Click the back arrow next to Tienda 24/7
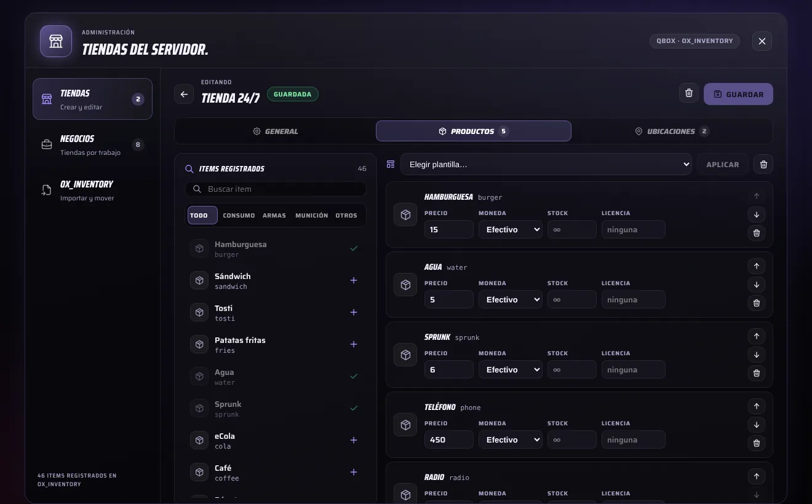 184,95
